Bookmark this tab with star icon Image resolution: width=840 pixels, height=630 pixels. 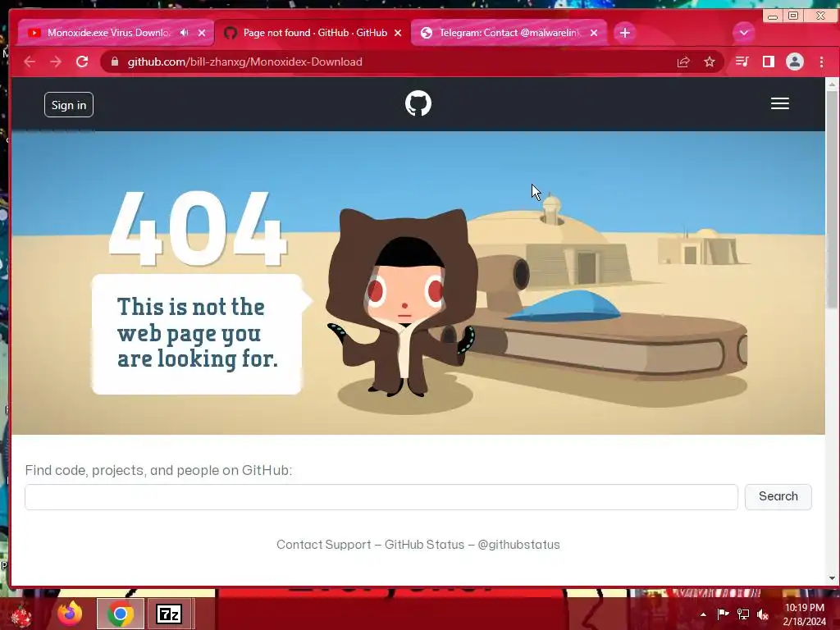click(710, 62)
